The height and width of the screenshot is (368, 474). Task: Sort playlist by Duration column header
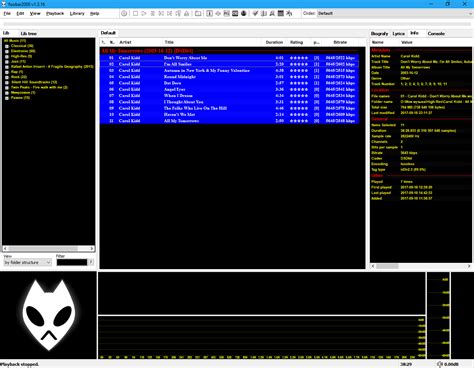[274, 42]
